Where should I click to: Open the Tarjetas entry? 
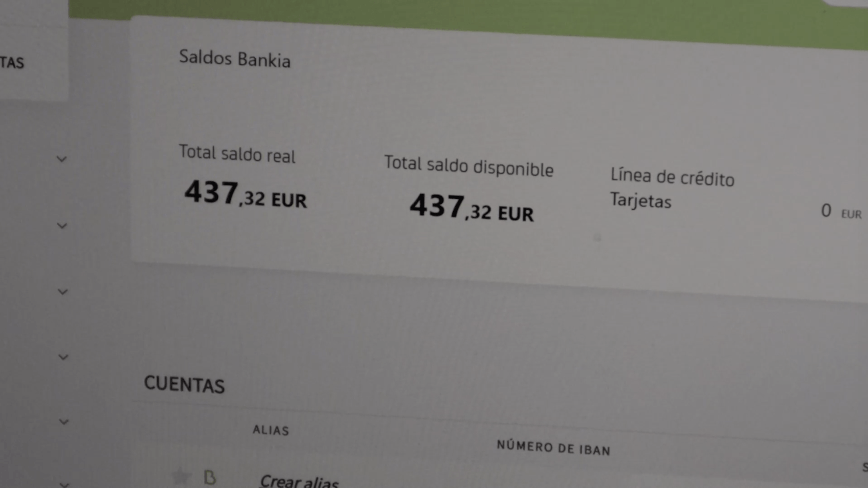tap(641, 200)
